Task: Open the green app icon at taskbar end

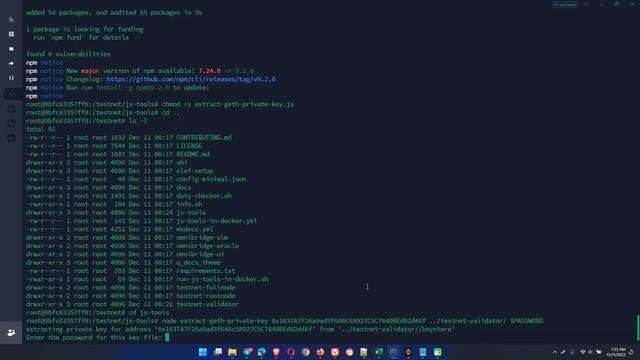Action: point(438,352)
